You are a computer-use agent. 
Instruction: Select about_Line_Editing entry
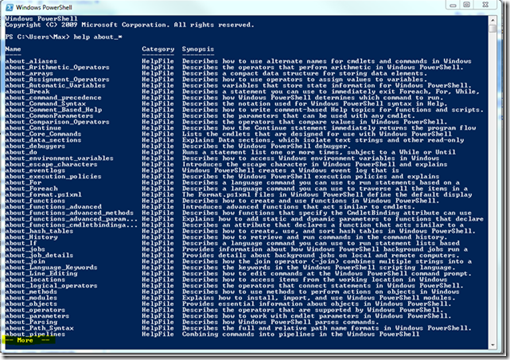pos(41,273)
